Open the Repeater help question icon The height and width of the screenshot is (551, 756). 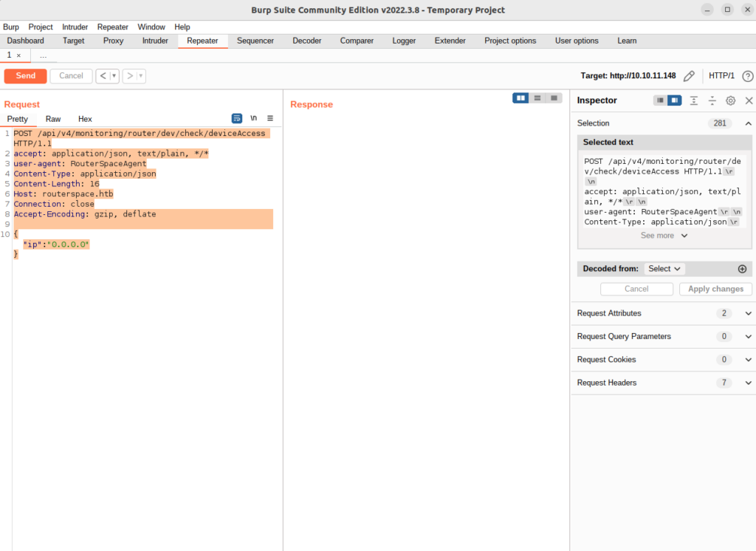point(747,76)
